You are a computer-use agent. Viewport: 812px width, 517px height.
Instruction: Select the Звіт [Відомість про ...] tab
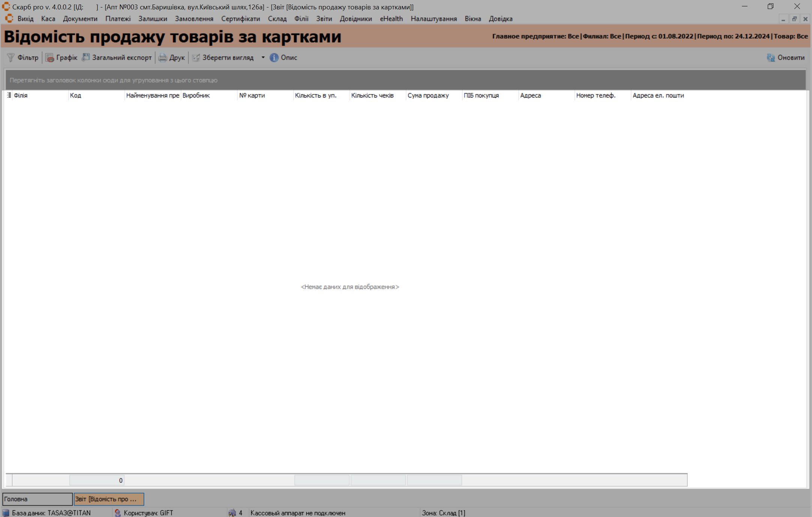(x=109, y=499)
